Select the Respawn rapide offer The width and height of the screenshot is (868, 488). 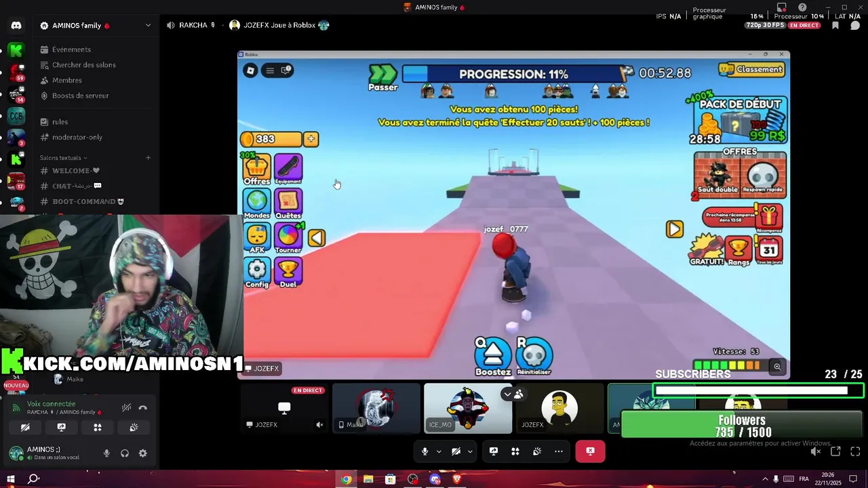[763, 175]
